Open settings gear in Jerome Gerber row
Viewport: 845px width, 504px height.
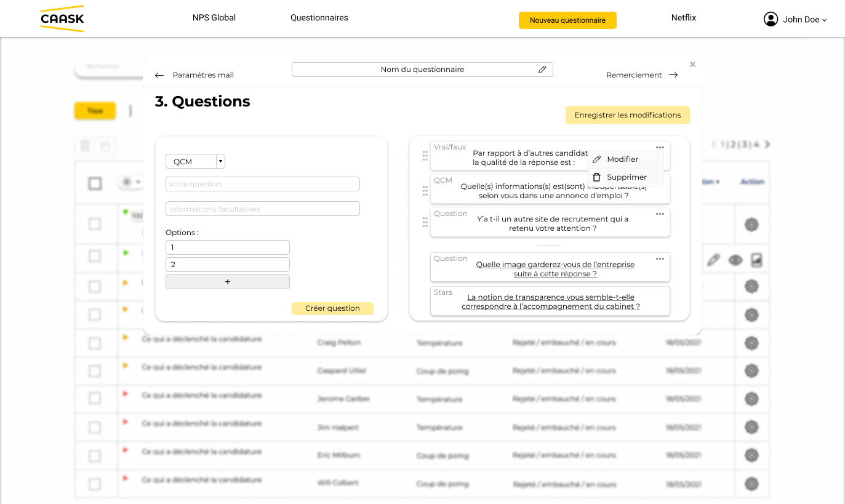point(751,399)
